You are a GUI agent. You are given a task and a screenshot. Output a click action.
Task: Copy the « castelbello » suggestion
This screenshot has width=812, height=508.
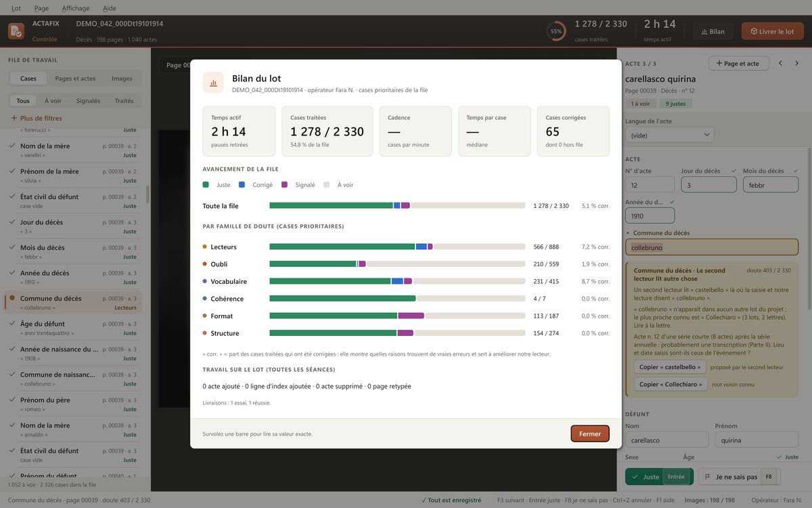[670, 366]
